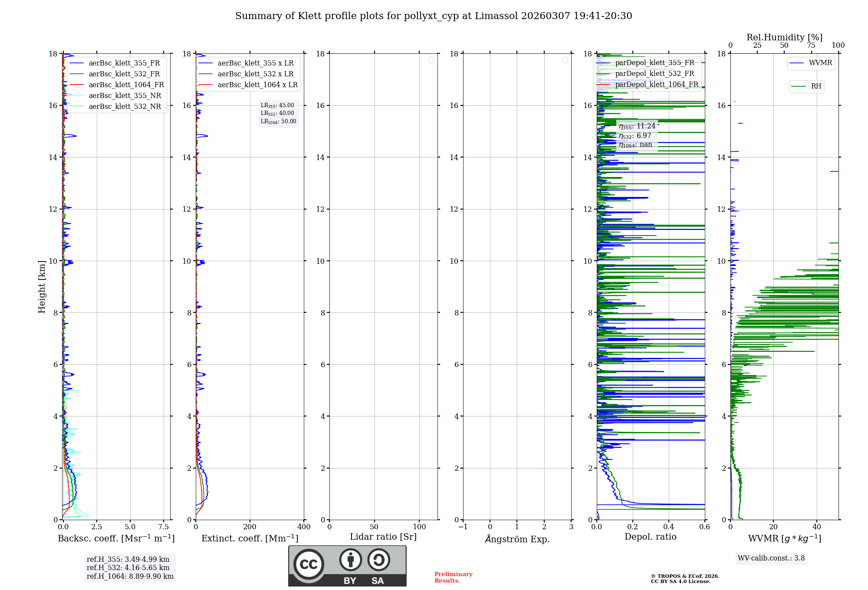
Task: Click the summary plot title text
Action: click(x=434, y=16)
